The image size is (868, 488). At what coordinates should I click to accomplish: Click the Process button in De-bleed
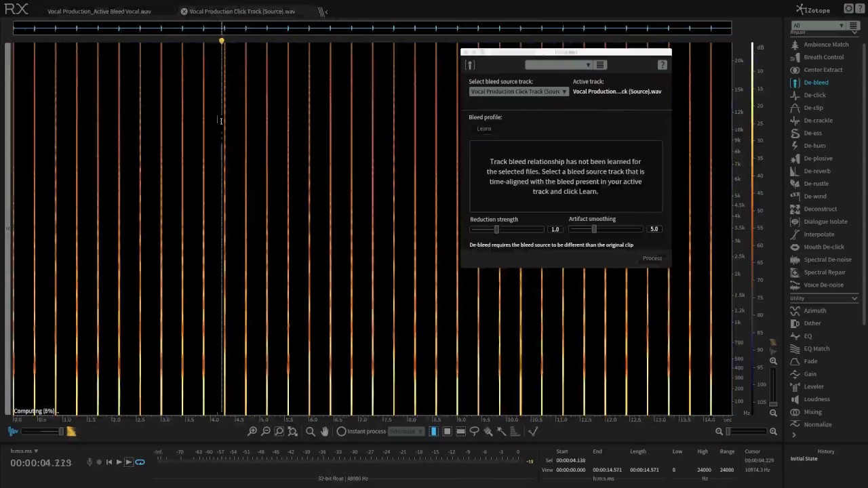(x=652, y=258)
